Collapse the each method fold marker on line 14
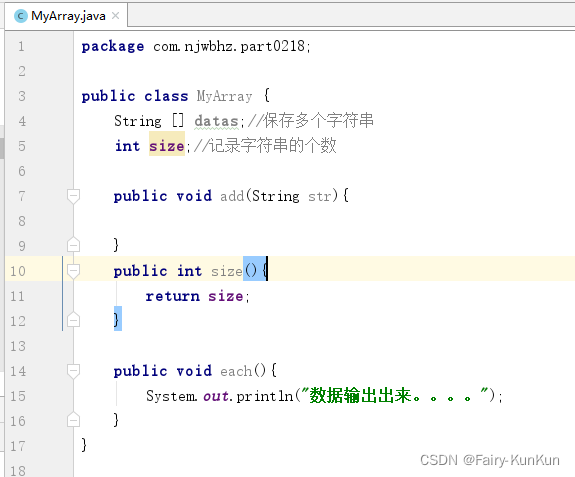This screenshot has height=477, width=575. coord(73,371)
